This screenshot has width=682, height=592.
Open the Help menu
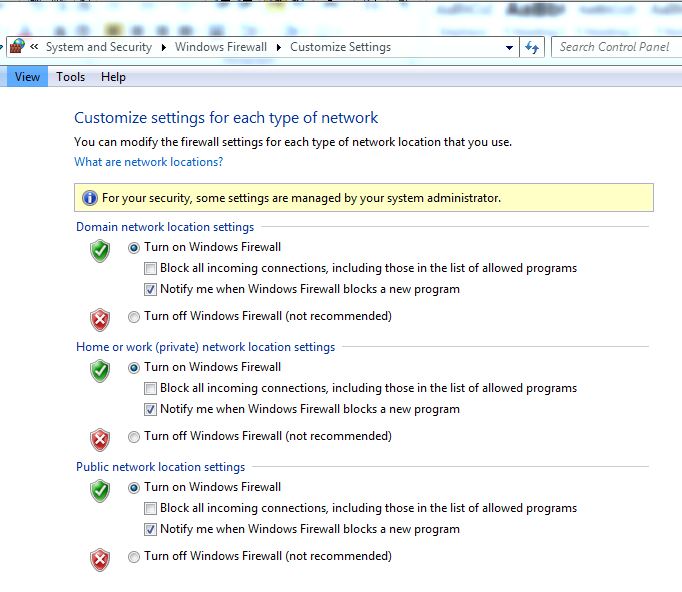(113, 77)
